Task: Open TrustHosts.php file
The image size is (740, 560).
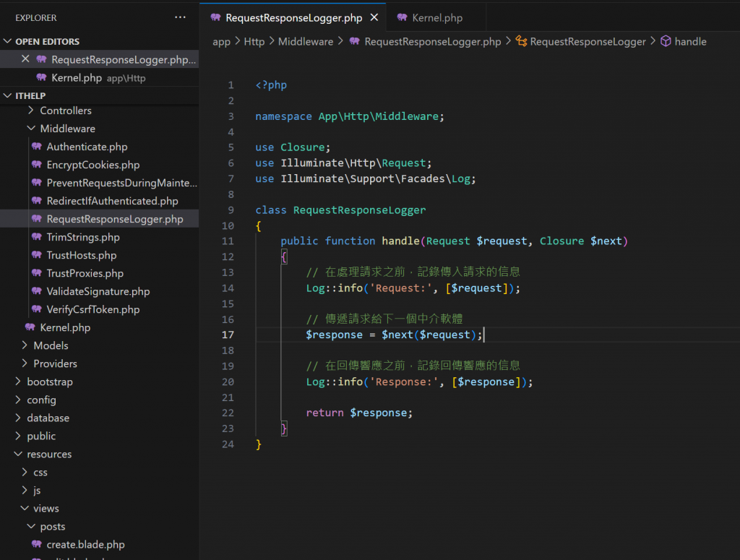Action: (99, 255)
